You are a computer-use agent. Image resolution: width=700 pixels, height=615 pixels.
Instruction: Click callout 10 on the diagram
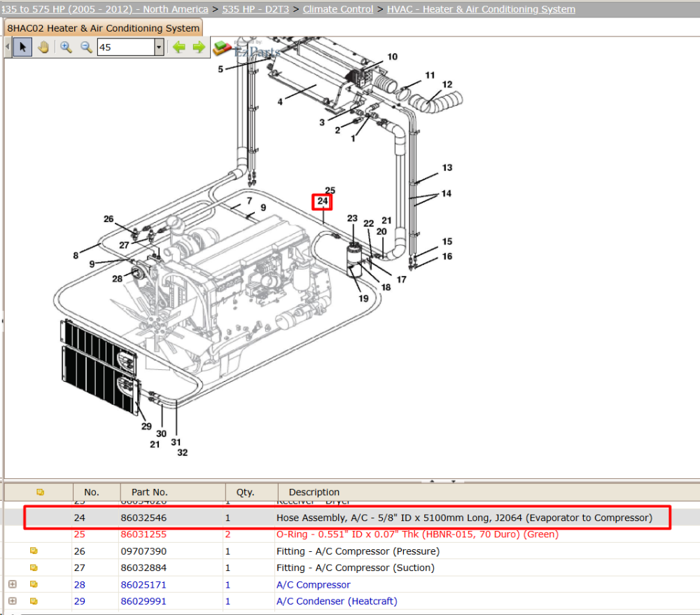(393, 57)
